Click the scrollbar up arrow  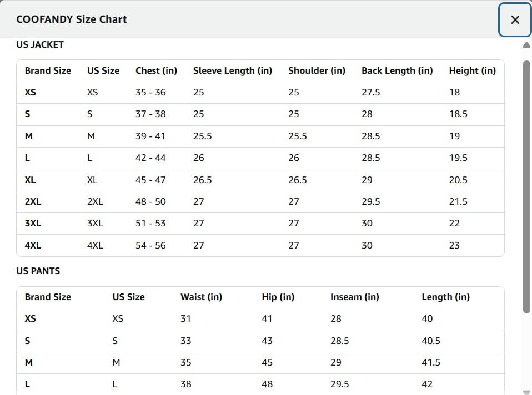pos(526,45)
